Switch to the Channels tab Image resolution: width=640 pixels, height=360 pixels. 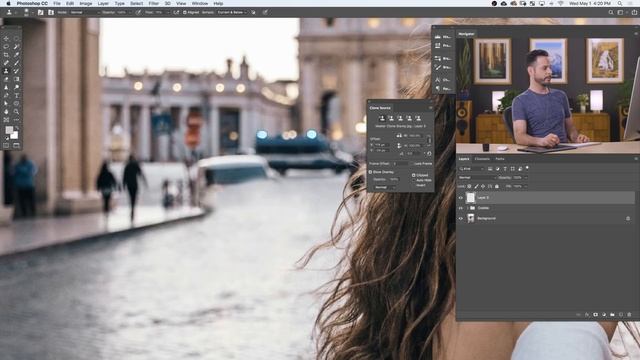tap(482, 159)
